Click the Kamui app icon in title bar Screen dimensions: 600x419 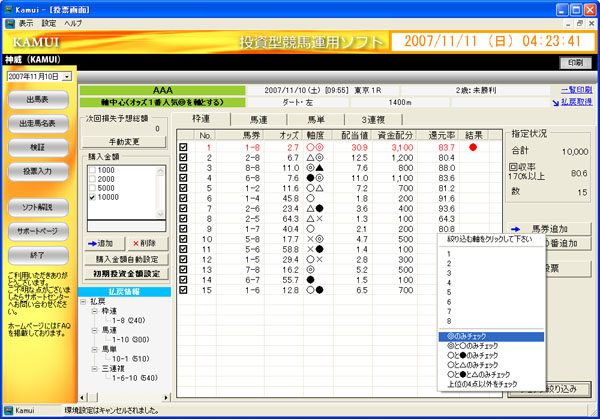(8, 8)
